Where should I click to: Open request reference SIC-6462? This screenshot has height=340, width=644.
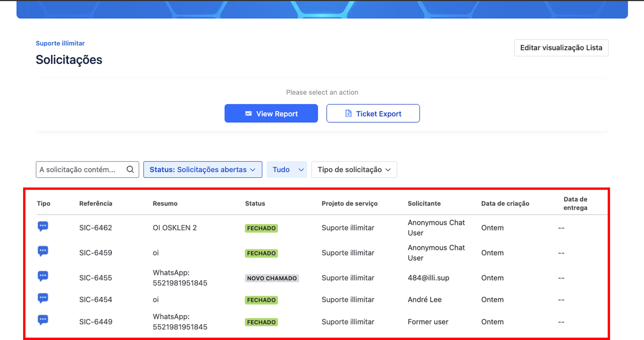pos(95,228)
